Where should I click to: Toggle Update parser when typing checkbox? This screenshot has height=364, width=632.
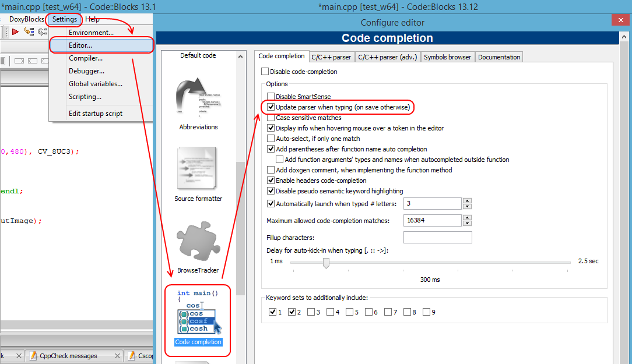tap(271, 107)
